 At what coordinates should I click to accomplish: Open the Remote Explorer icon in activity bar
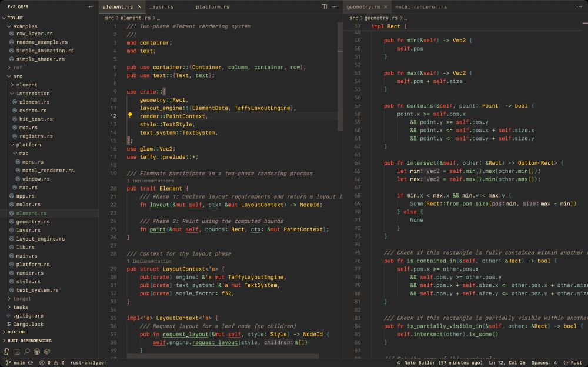tap(16, 352)
